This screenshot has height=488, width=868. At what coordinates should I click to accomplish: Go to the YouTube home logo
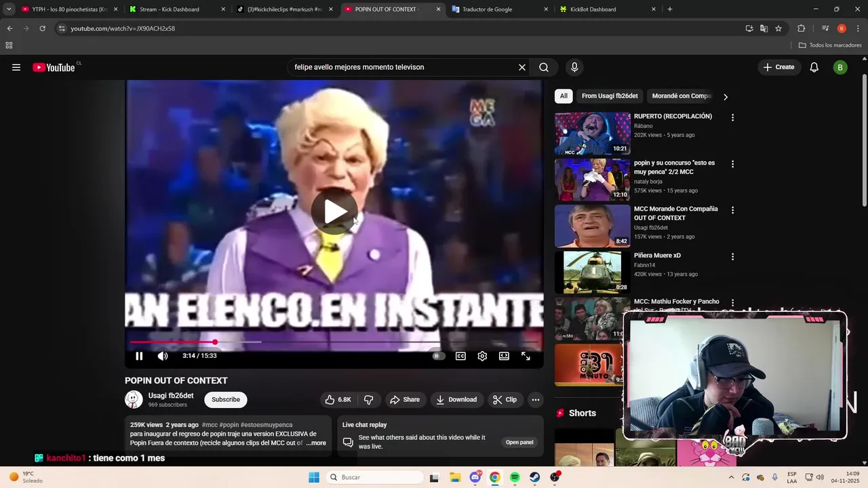point(54,67)
